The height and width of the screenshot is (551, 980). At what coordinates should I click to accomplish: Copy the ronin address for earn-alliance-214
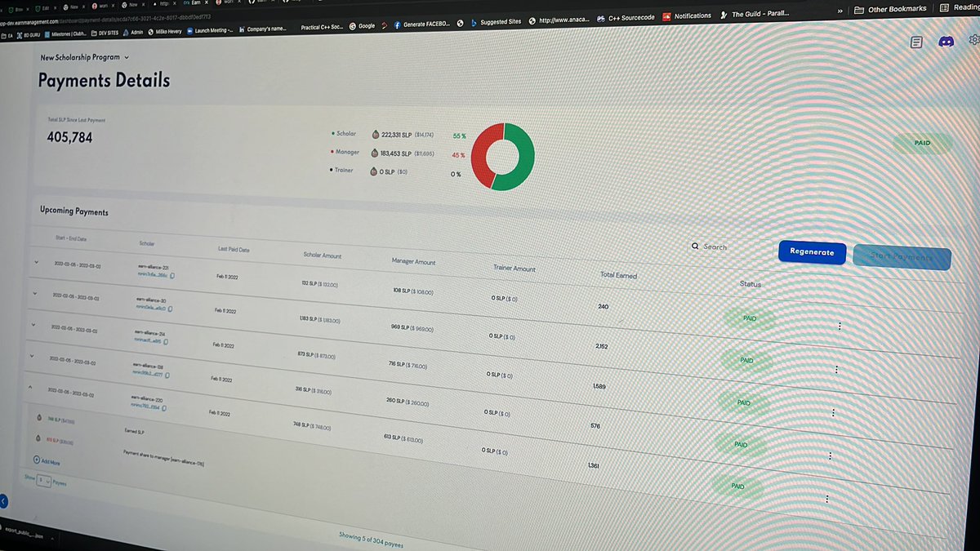[166, 342]
